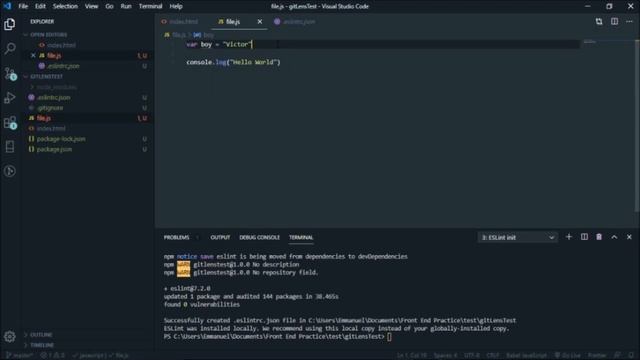Viewport: 640px width, 360px height.
Task: Open the Explorer view in activity bar
Action: pyautogui.click(x=10, y=24)
